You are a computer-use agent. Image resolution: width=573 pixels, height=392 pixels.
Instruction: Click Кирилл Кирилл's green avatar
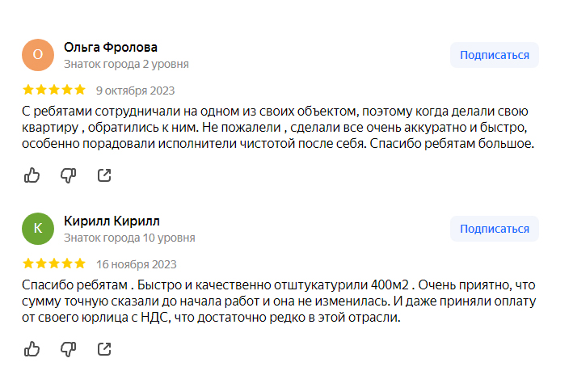point(38,229)
